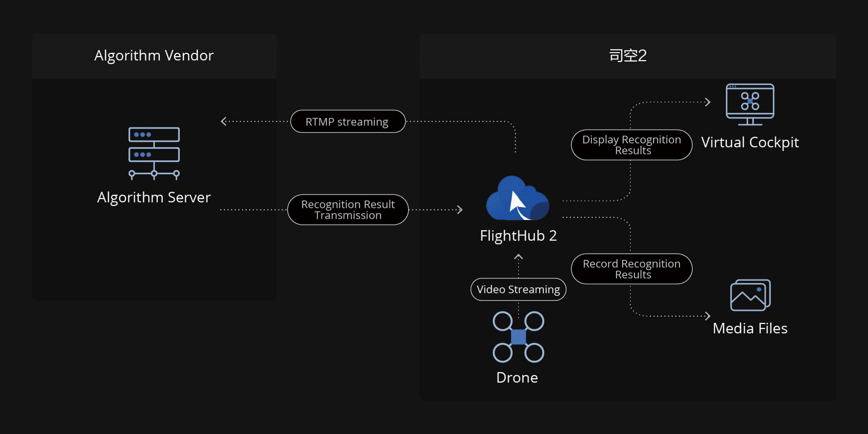Click the Media Files text label

[x=750, y=328]
